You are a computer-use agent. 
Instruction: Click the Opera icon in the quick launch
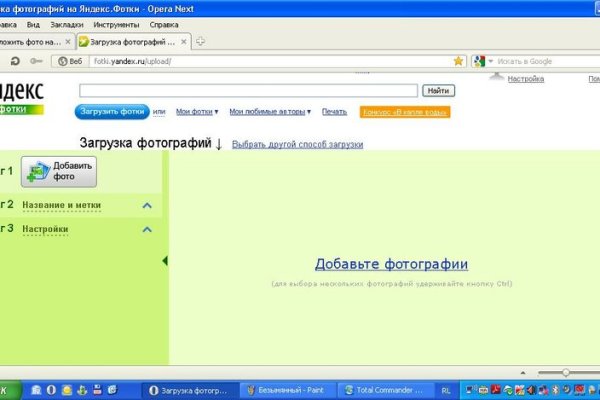point(51,389)
